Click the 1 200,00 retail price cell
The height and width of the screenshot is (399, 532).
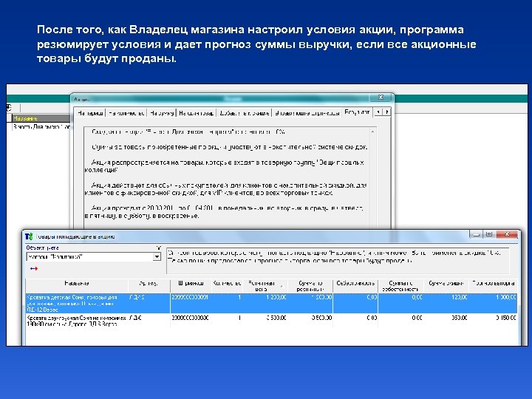coord(266,304)
